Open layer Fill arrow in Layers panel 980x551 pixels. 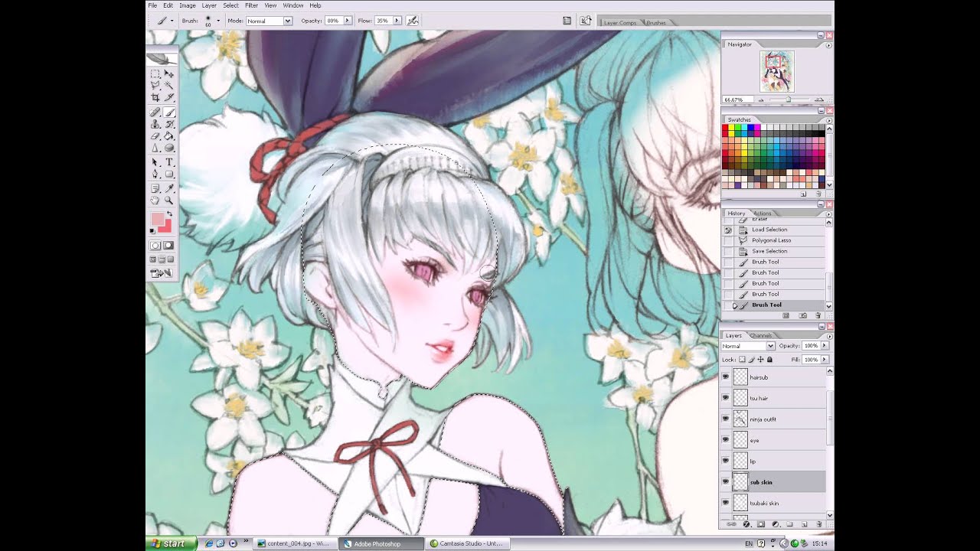[824, 360]
